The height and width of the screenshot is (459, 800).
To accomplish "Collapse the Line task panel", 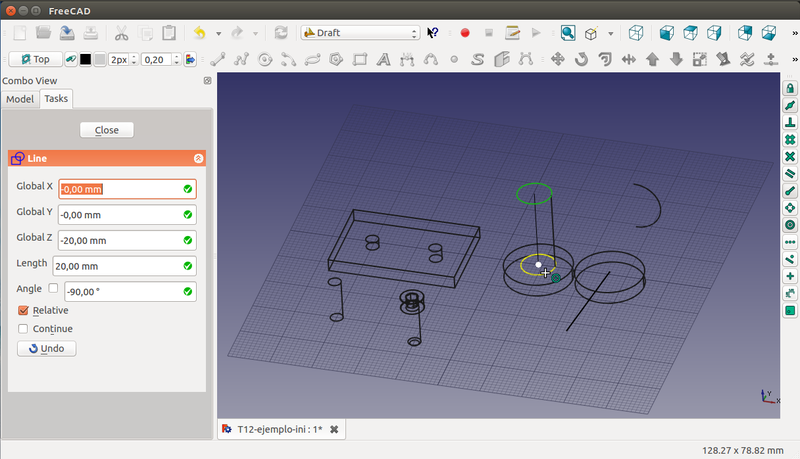I will point(198,158).
